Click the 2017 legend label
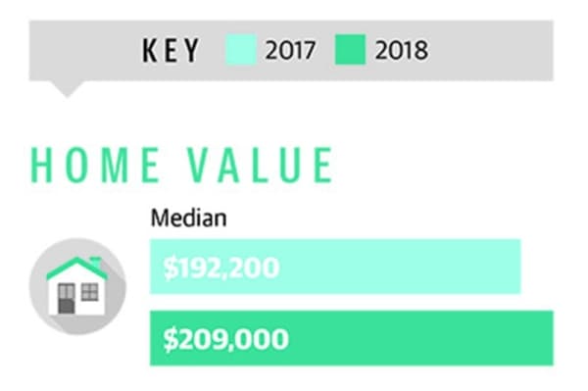Viewport: 588px width, 391px height. coord(290,50)
